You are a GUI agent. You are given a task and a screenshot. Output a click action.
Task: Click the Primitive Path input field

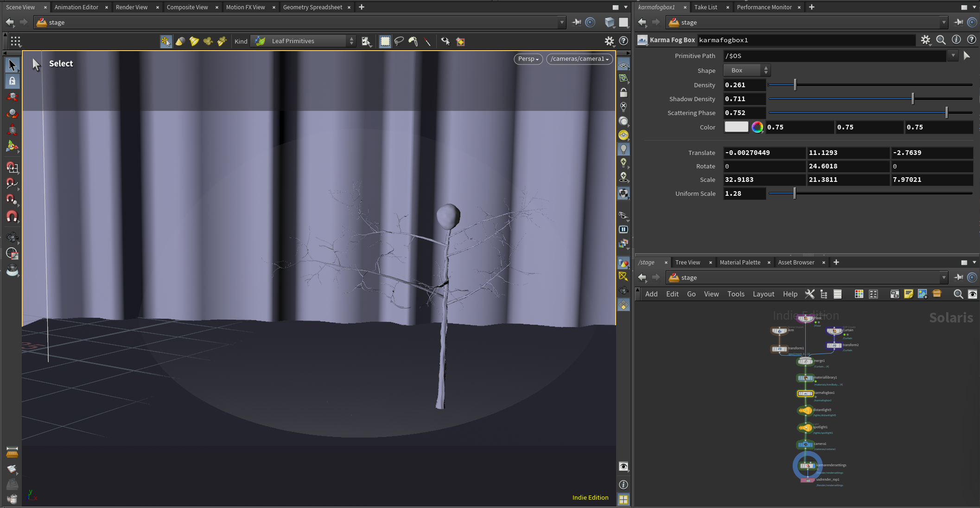coord(834,56)
